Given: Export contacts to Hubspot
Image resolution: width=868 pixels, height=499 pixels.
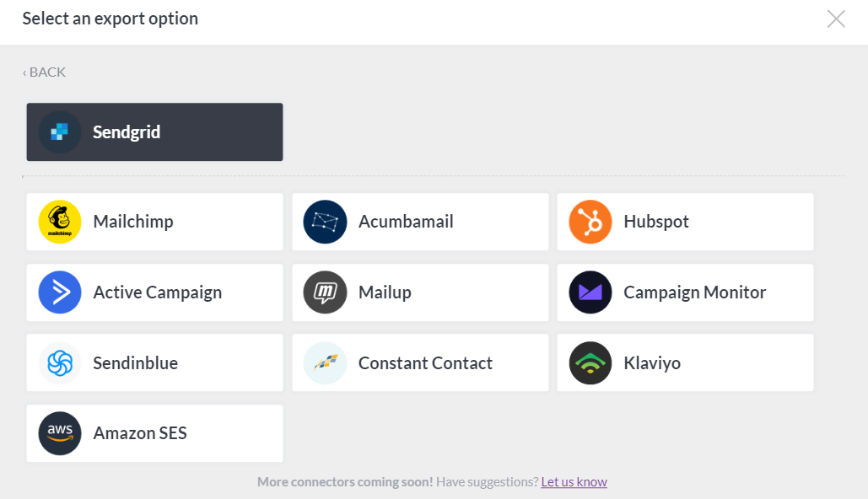Looking at the screenshot, I should (685, 222).
